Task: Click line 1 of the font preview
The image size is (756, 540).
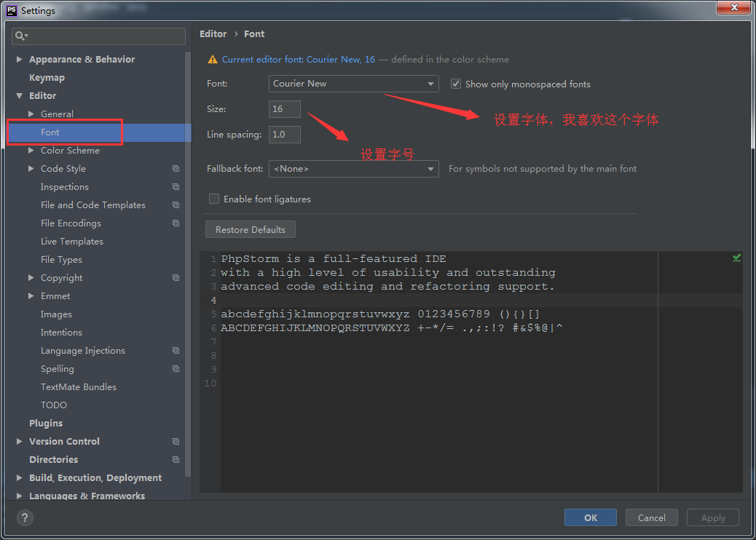Action: click(x=334, y=258)
